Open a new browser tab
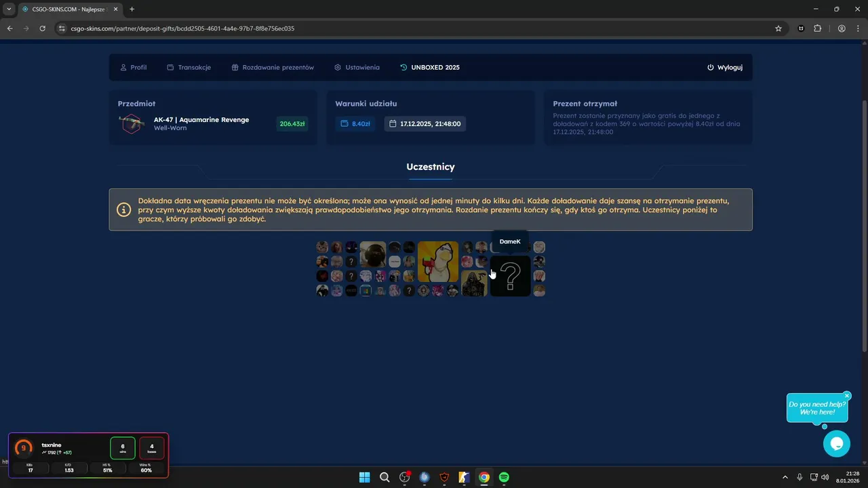The image size is (868, 488). (x=132, y=9)
